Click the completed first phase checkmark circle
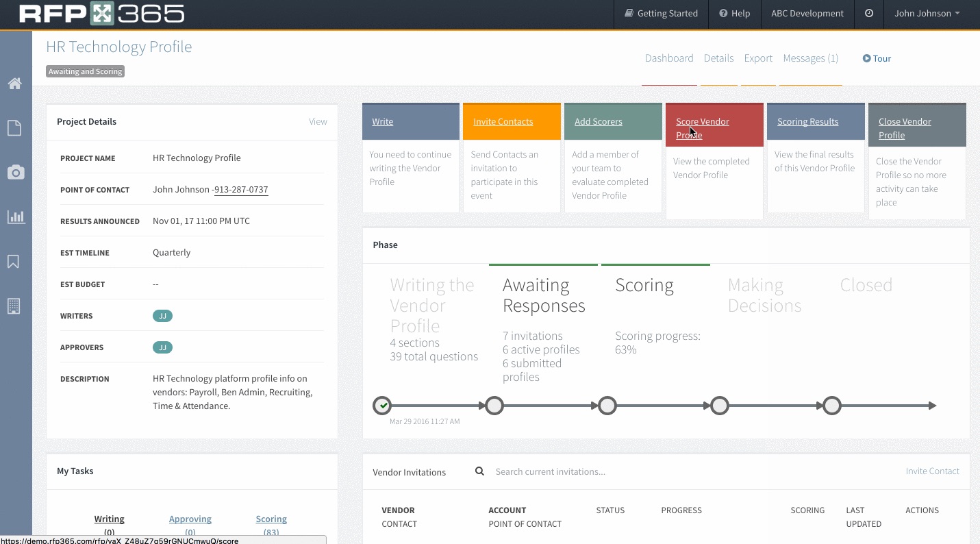Viewport: 980px width, 544px height. click(x=382, y=406)
